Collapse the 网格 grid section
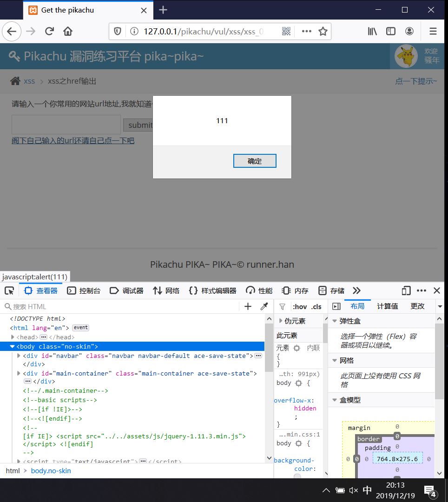448x502 pixels. [x=335, y=361]
